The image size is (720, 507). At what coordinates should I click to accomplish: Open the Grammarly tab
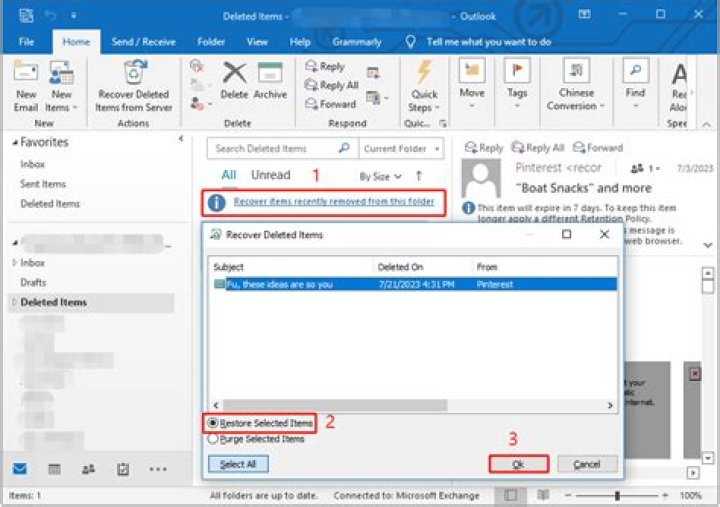tap(357, 42)
